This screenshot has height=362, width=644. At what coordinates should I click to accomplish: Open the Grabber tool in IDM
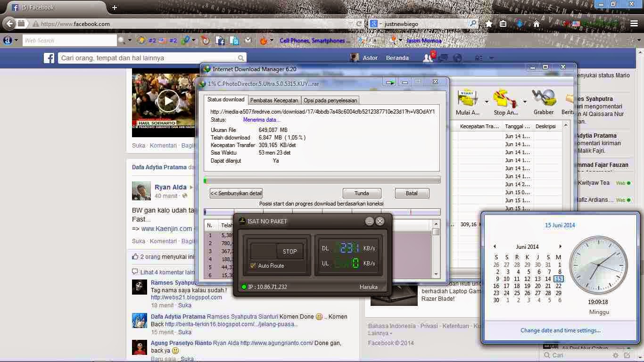pyautogui.click(x=544, y=98)
